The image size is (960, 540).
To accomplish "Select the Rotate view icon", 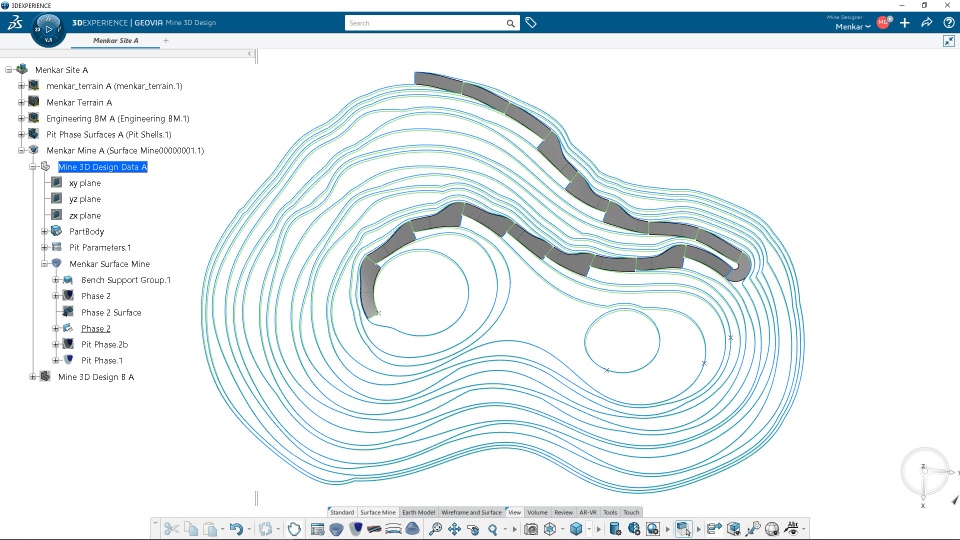I will click(x=473, y=529).
